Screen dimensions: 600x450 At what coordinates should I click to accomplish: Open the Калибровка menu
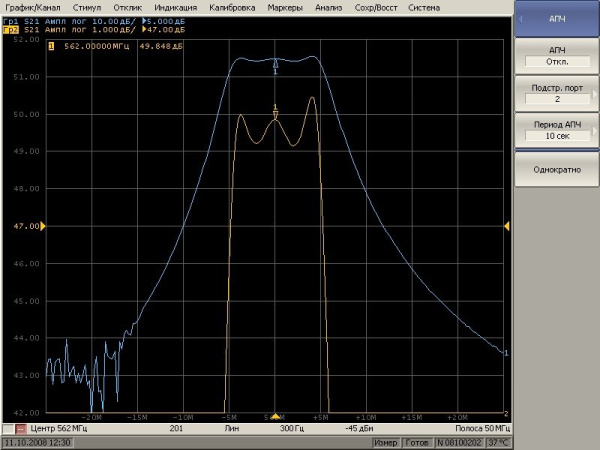(235, 7)
